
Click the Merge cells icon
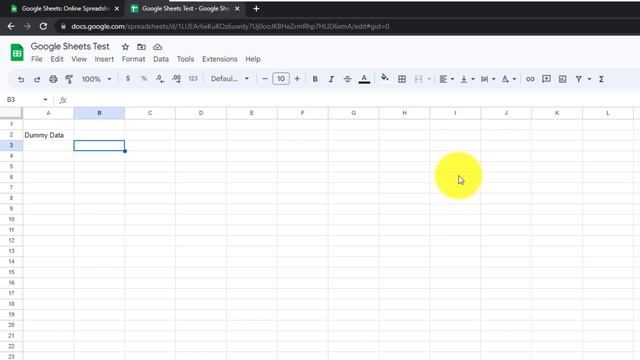[418, 79]
